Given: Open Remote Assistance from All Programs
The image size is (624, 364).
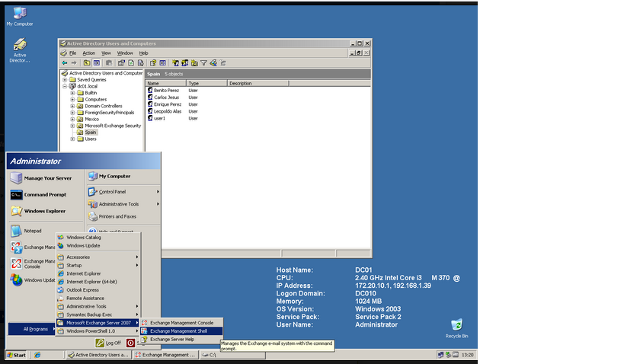Looking at the screenshot, I should point(98,298).
